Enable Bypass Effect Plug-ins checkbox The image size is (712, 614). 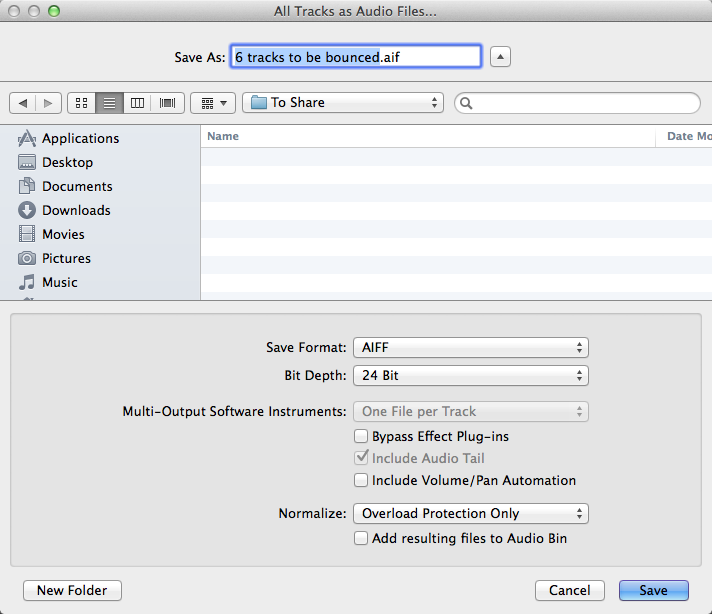[361, 437]
